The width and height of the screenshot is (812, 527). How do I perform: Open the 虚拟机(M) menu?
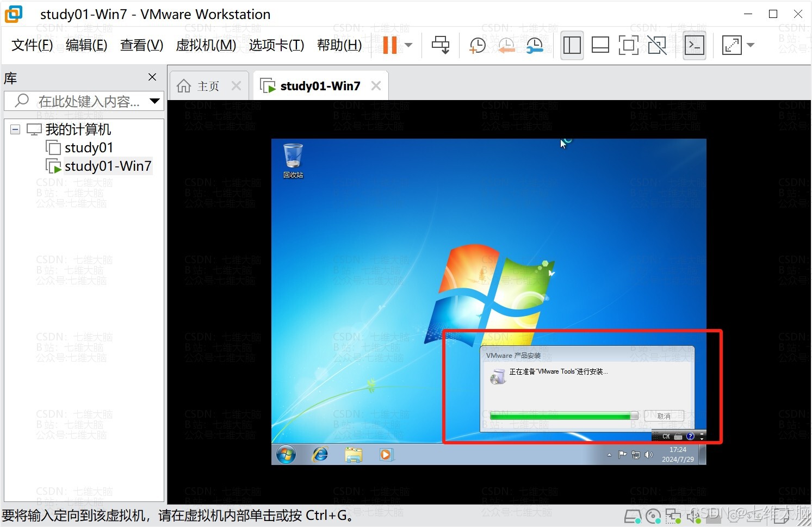tap(206, 45)
